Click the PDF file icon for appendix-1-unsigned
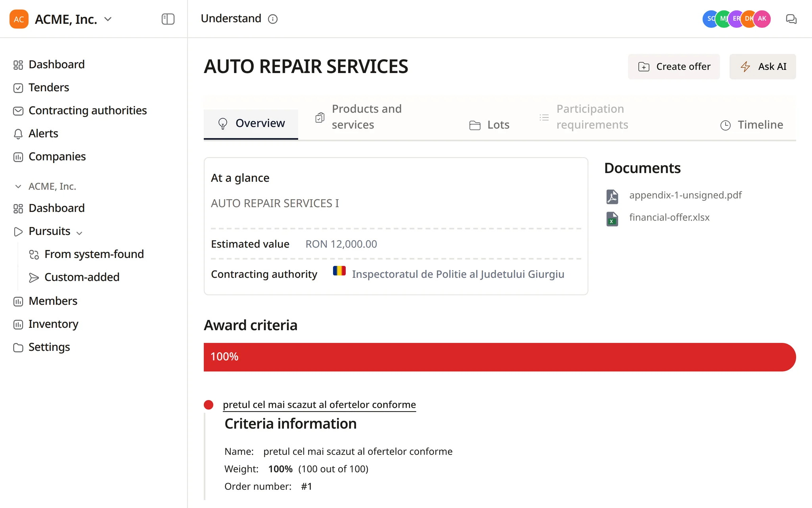The height and width of the screenshot is (508, 812). coord(612,196)
